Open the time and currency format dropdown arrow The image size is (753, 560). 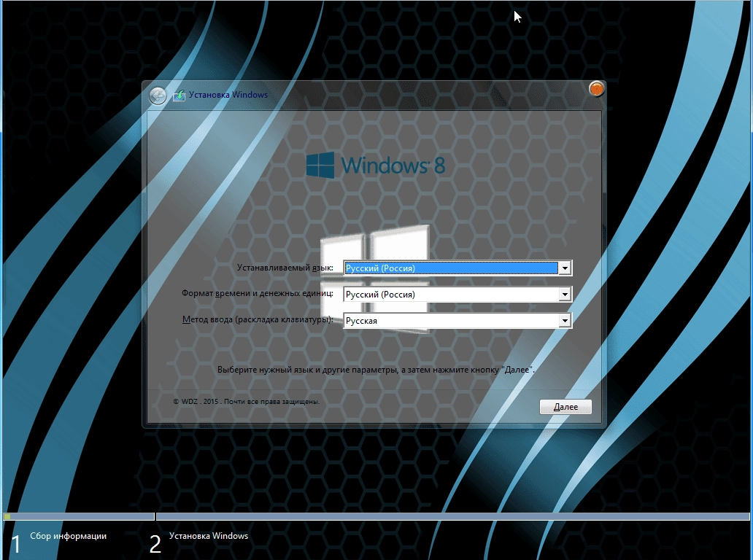point(565,294)
